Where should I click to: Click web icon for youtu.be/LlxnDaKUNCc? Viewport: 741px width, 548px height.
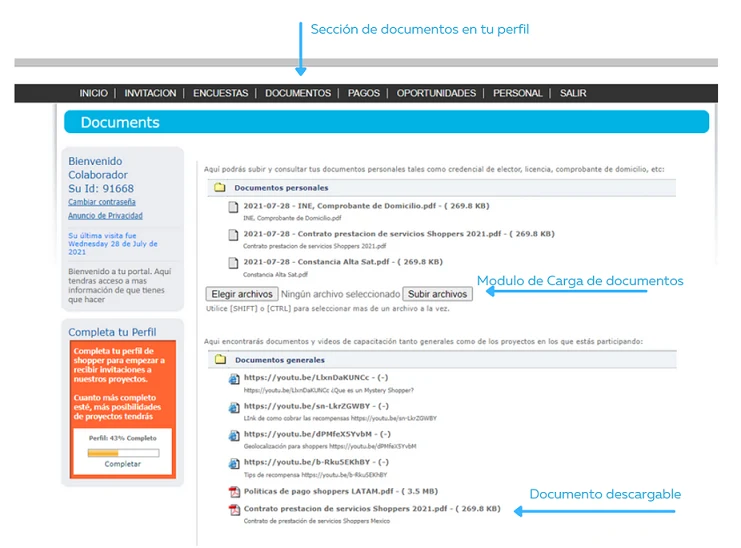tap(234, 379)
